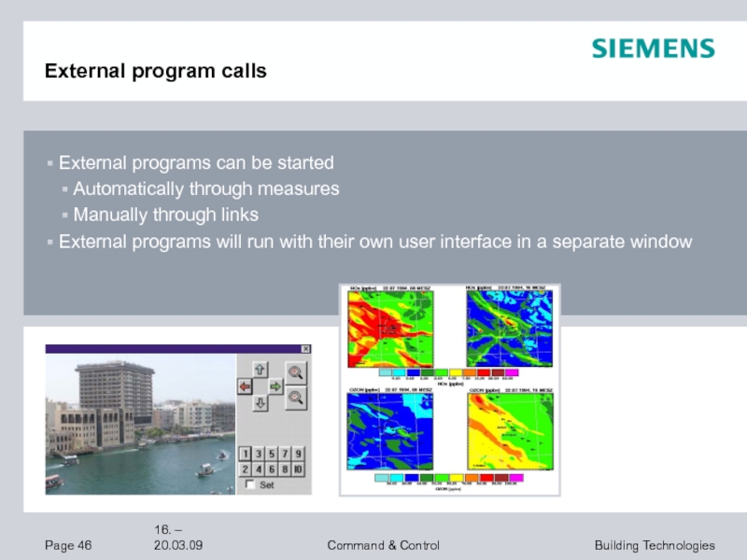Select camera preset 9
747x560 pixels.
[x=298, y=454]
